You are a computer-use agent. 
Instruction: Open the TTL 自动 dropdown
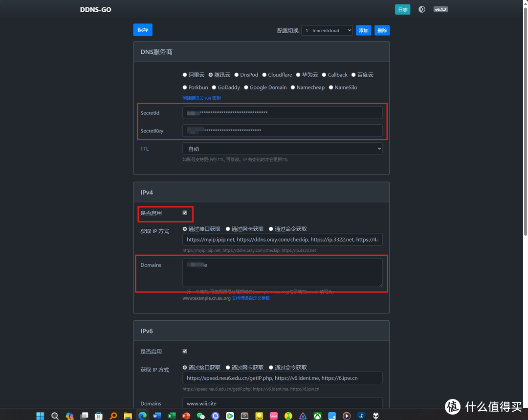pos(282,149)
